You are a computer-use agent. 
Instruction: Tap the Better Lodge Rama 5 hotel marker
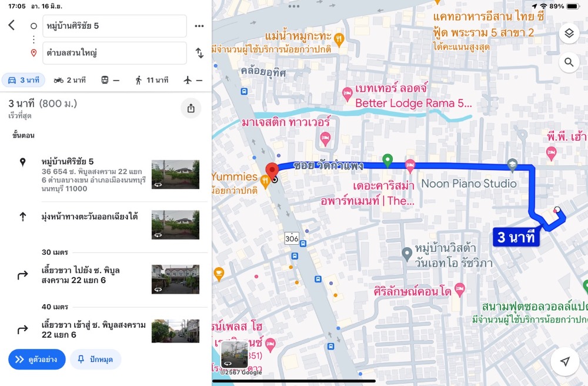(347, 93)
